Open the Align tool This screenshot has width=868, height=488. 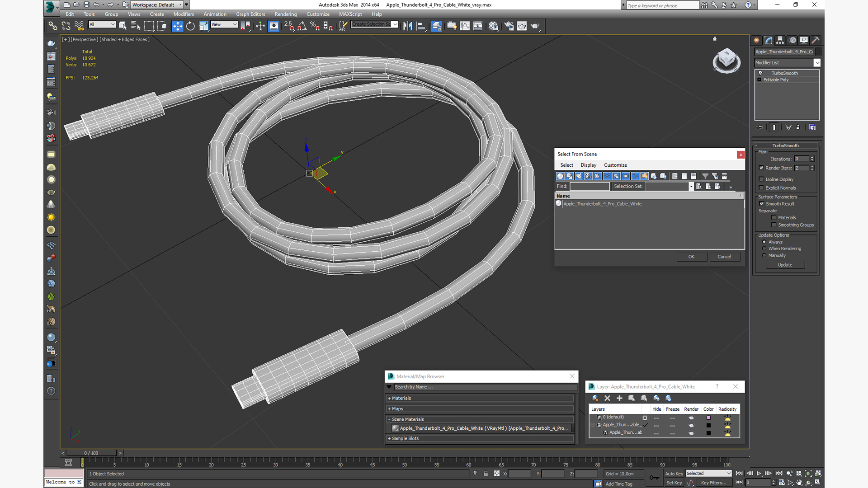point(421,26)
